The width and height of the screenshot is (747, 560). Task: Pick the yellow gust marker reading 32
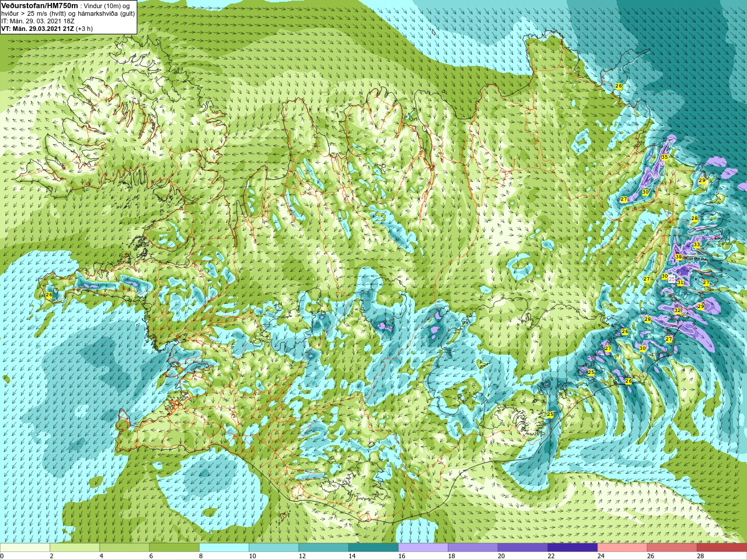pos(677,311)
